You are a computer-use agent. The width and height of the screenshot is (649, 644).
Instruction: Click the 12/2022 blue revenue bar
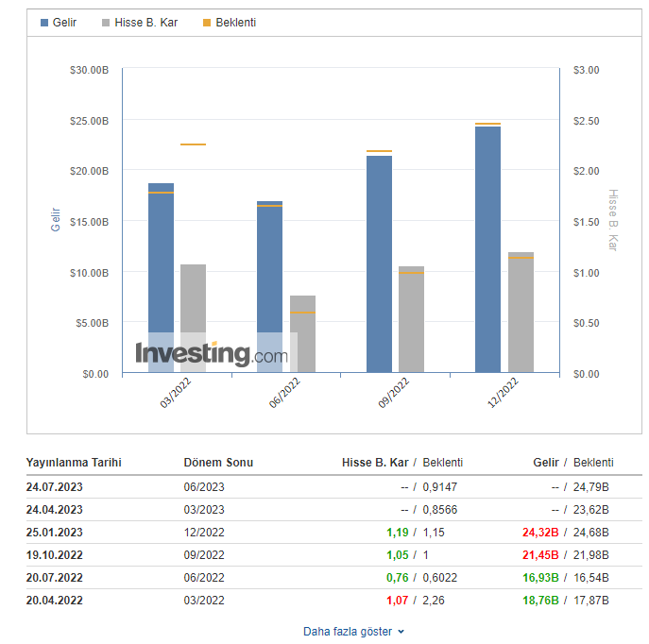pos(487,249)
